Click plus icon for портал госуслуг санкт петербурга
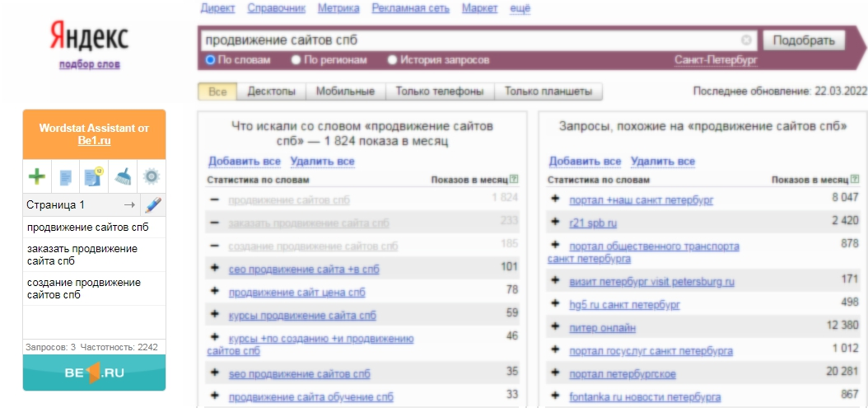The width and height of the screenshot is (868, 408). click(x=555, y=349)
